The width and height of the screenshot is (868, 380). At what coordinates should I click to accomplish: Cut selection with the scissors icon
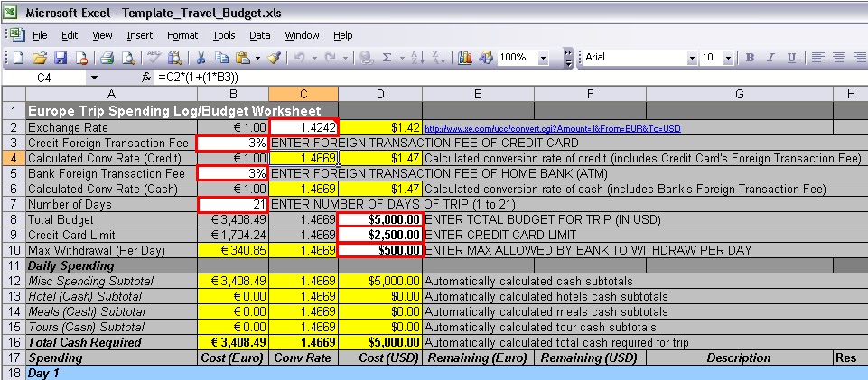(x=201, y=58)
